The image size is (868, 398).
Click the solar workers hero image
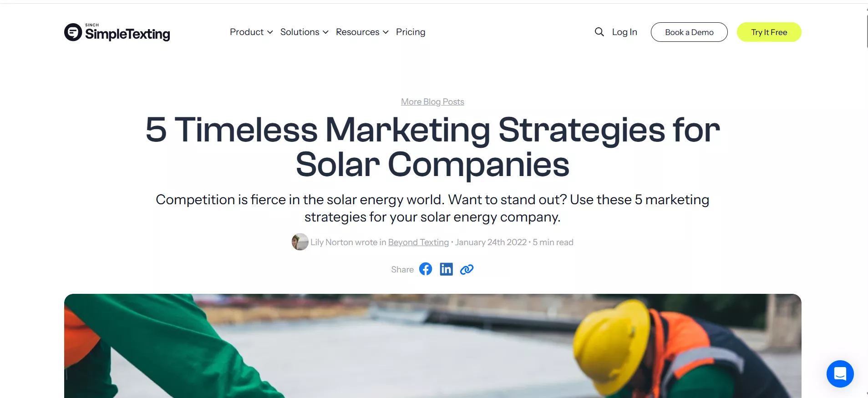coord(432,346)
